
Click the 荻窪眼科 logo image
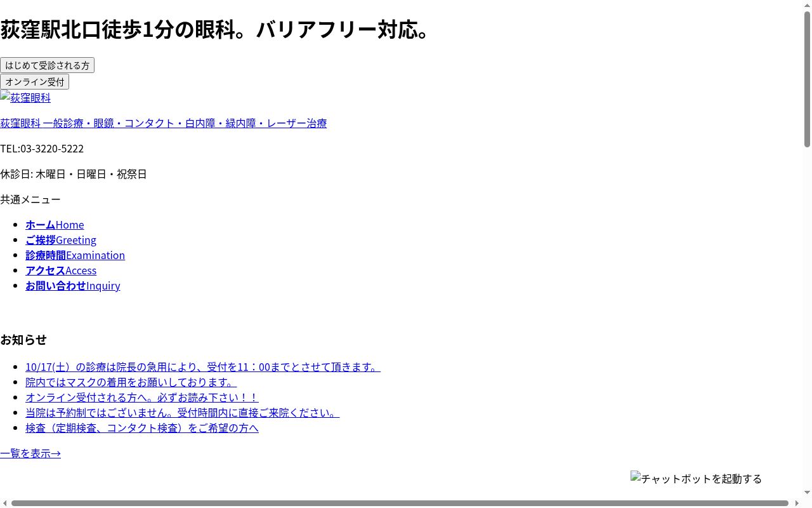(25, 98)
